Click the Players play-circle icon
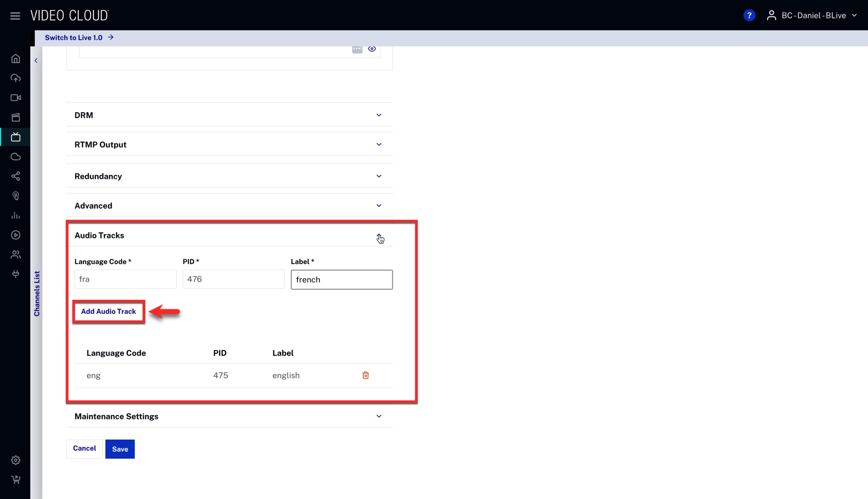868x499 pixels. tap(16, 235)
